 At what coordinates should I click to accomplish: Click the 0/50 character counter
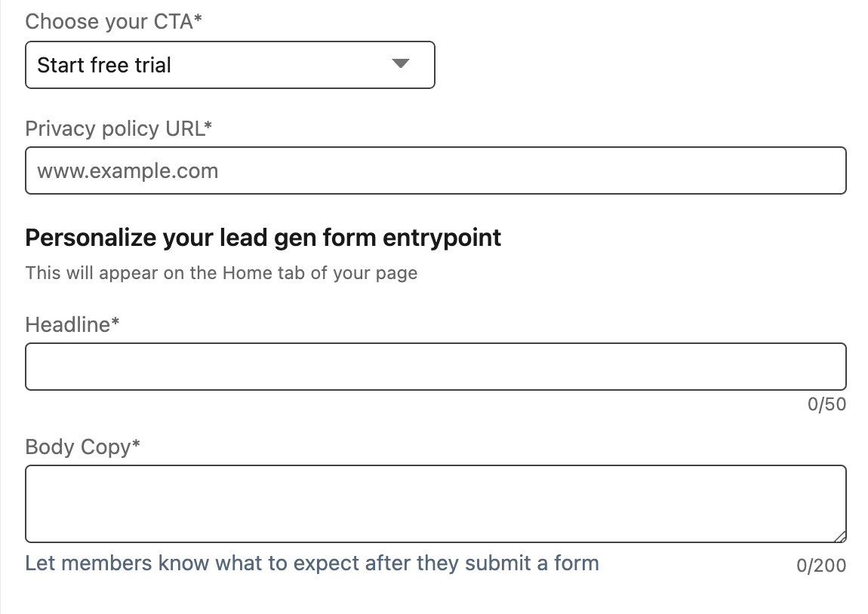click(827, 404)
